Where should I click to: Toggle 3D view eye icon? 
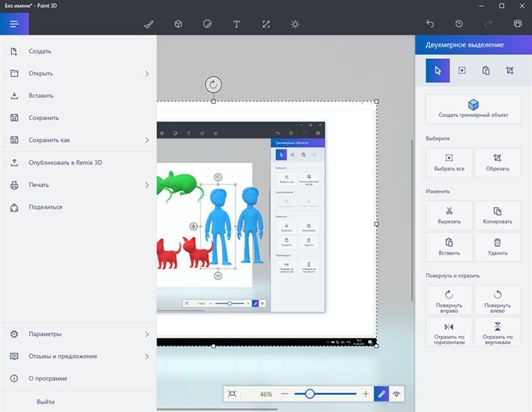point(397,394)
